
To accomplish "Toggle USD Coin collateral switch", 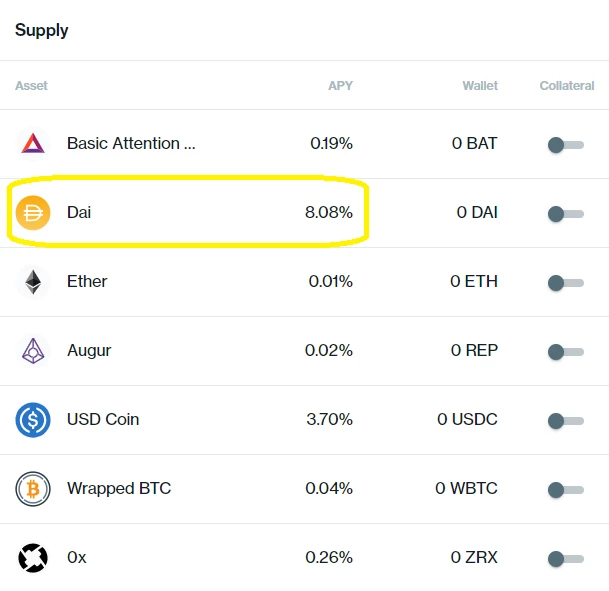I will tap(566, 421).
